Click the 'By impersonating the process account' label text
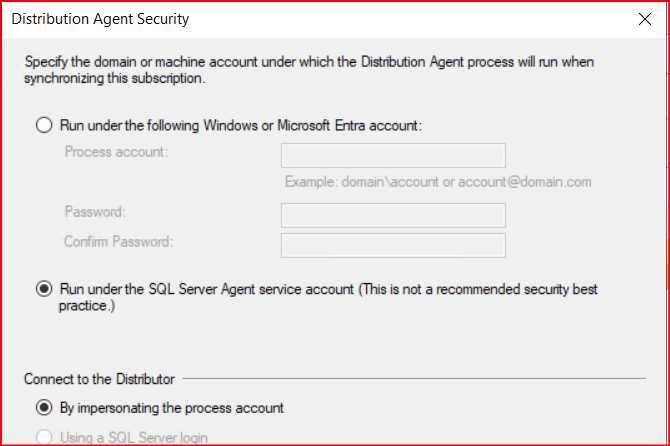Image resolution: width=670 pixels, height=446 pixels. pos(172,408)
